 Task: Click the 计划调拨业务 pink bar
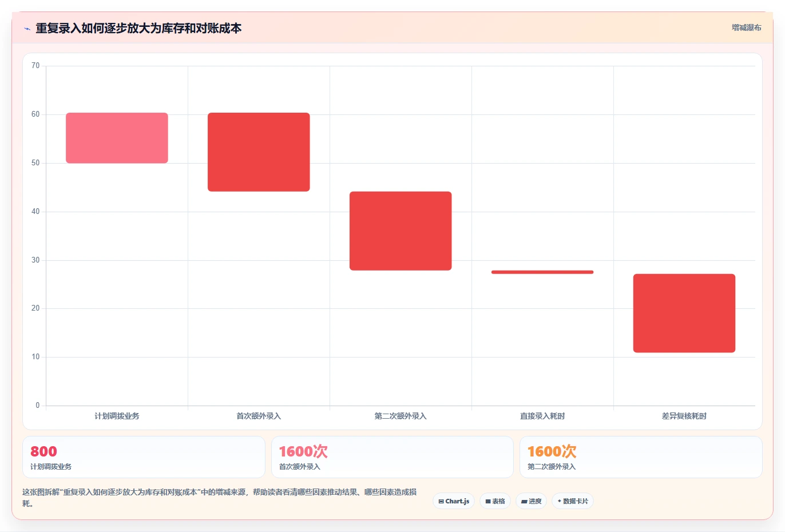(x=117, y=138)
